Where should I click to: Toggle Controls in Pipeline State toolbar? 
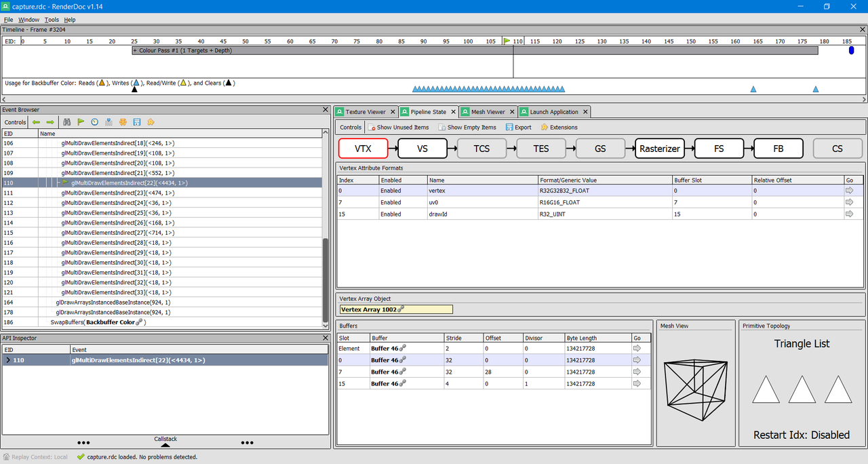[351, 127]
